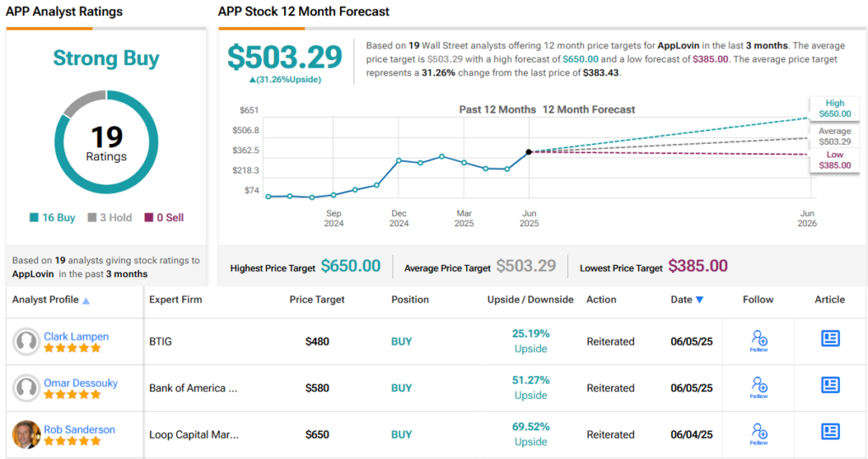Screen dimensions: 868x459
Task: Click the Expert Firm column header
Action: tap(175, 299)
